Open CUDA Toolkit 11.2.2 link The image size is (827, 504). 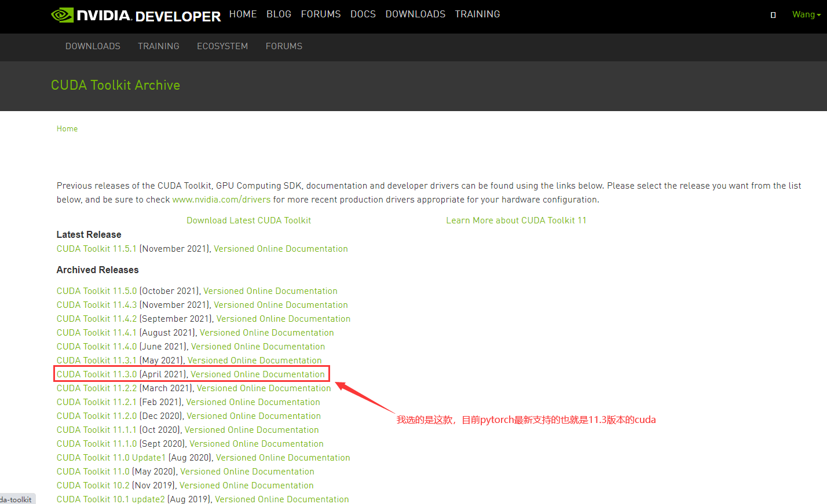coord(97,388)
